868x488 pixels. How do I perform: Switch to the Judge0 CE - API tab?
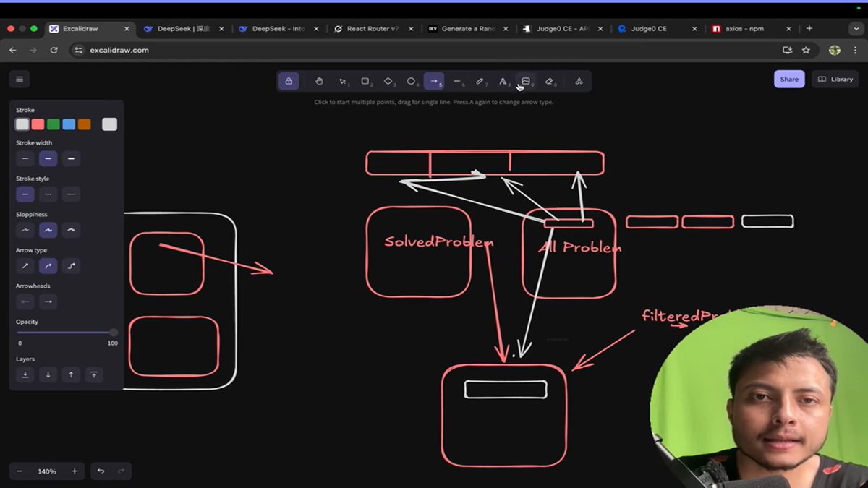pos(563,29)
